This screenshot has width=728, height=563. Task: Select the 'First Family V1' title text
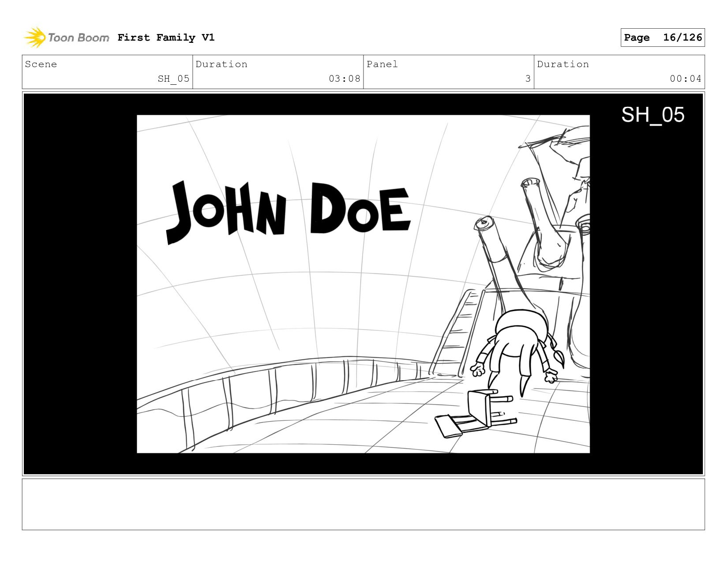click(166, 38)
